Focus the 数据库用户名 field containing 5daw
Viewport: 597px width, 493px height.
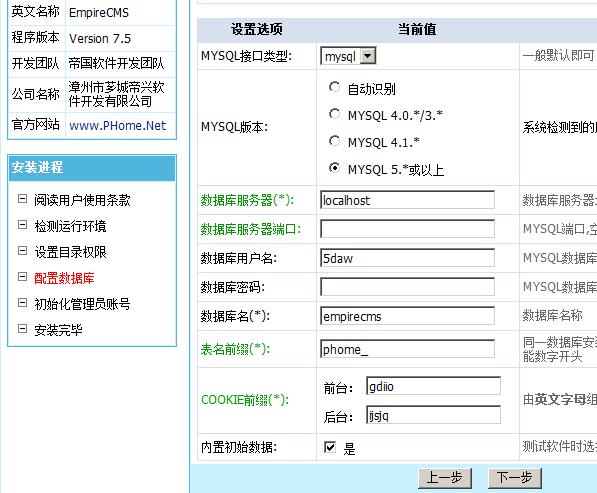[407, 258]
